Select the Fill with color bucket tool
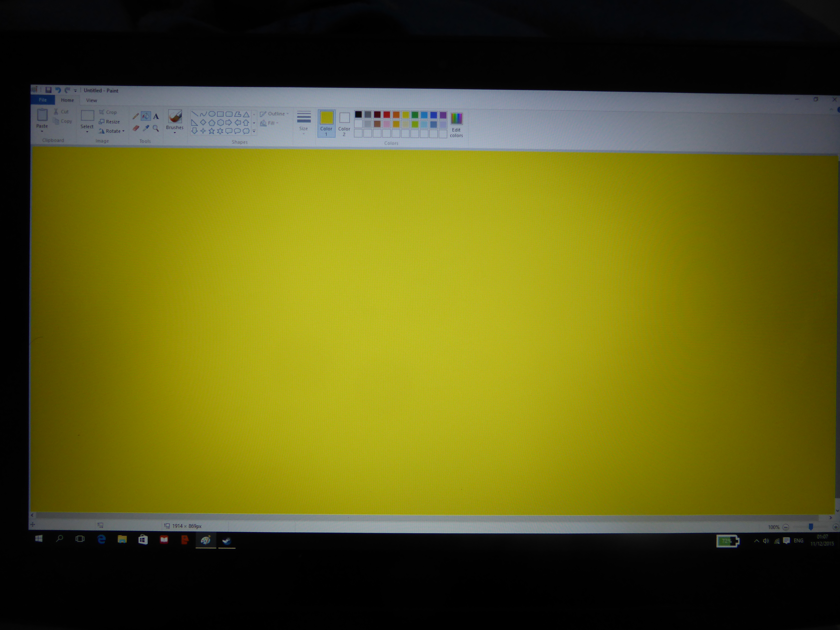 pyautogui.click(x=145, y=116)
